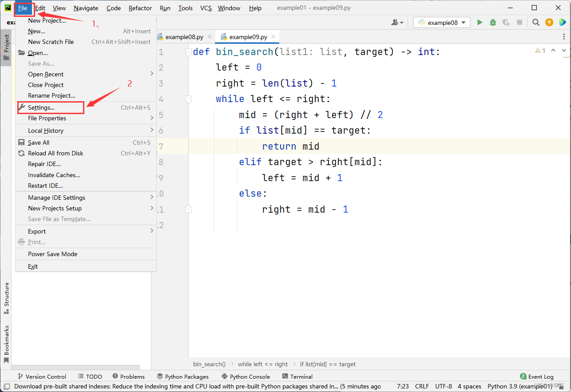Expand the Manage IDE Settings submenu
The image size is (571, 392).
click(x=86, y=198)
